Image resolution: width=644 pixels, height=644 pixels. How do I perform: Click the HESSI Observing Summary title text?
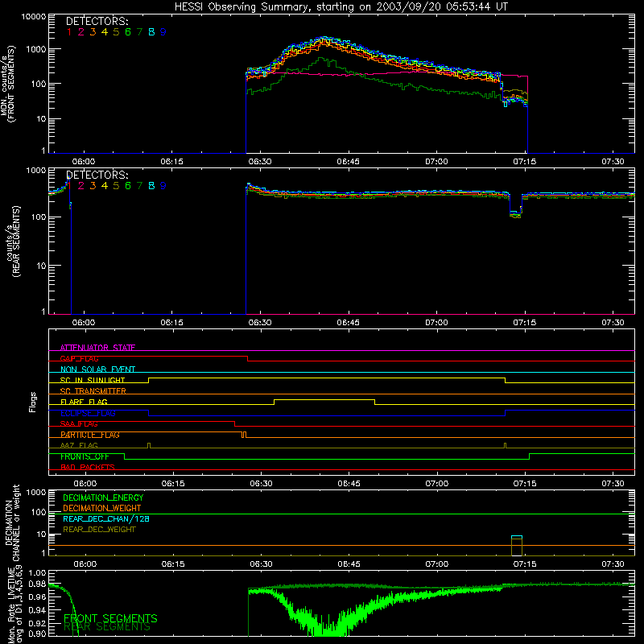[341, 7]
